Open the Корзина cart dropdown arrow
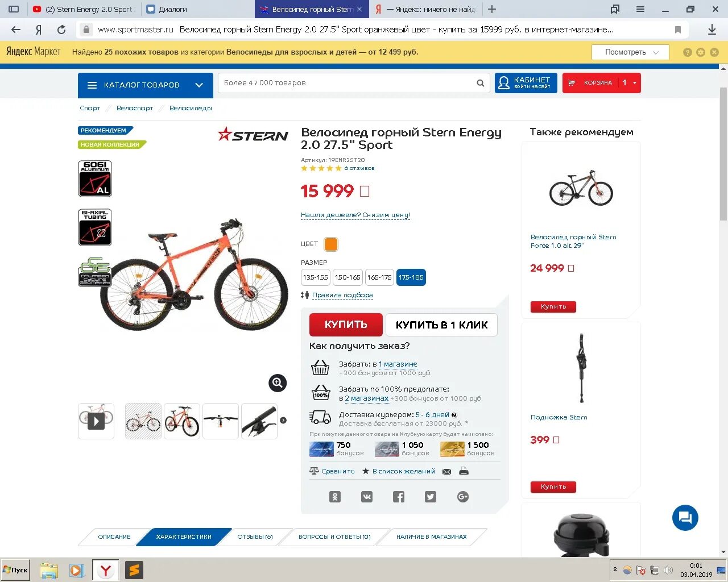The image size is (728, 582). point(635,83)
